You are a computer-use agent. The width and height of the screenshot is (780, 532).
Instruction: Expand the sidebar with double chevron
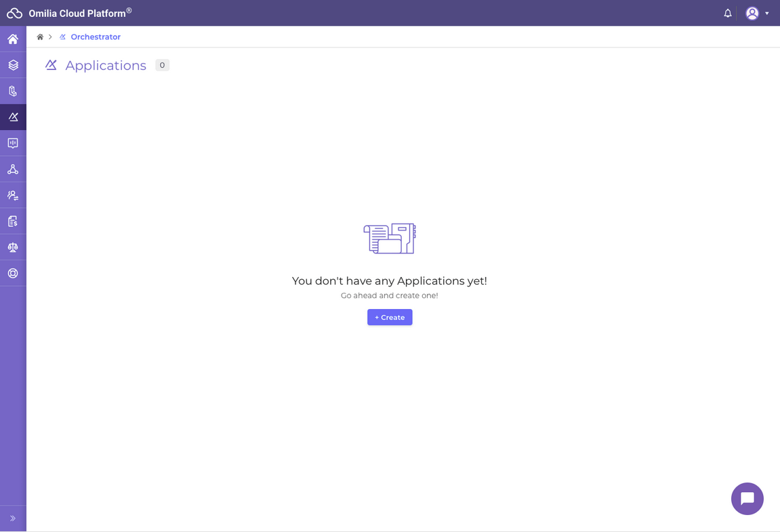13,518
